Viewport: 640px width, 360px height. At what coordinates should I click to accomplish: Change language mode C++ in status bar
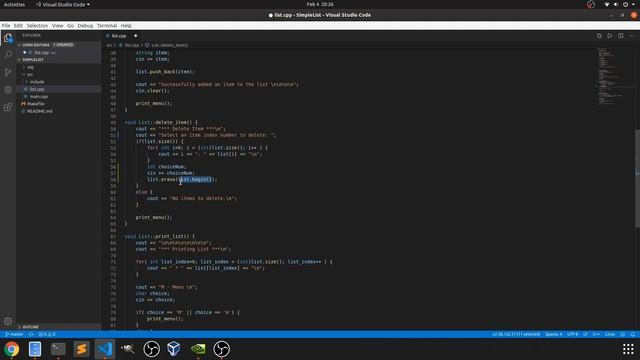pos(596,334)
